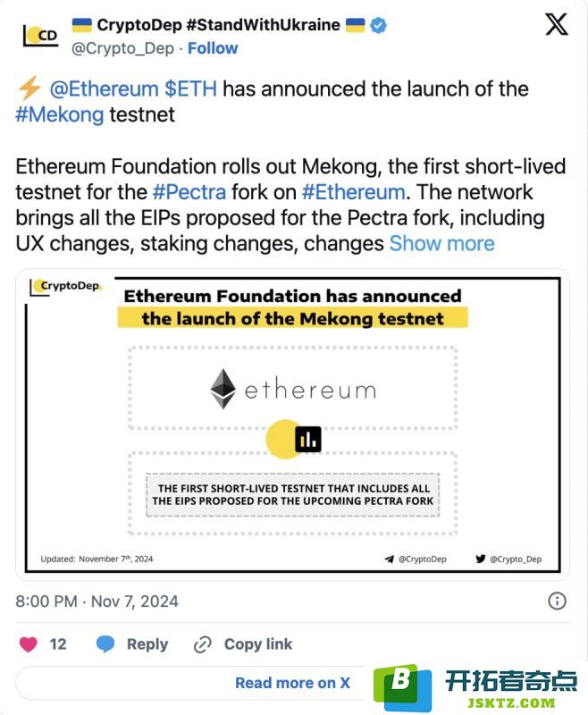Click the @Crypto_Dep handle text
Image resolution: width=588 pixels, height=715 pixels.
point(122,48)
